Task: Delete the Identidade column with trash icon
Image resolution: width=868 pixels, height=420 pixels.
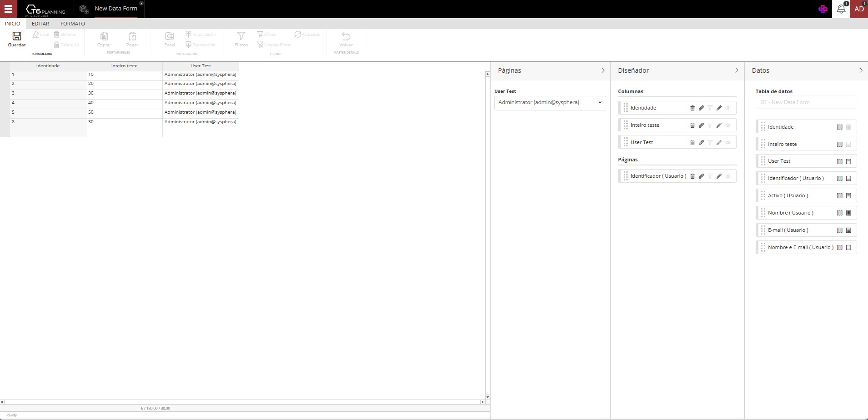Action: (692, 108)
